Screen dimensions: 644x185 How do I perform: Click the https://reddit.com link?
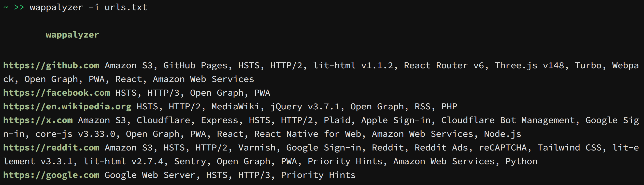pyautogui.click(x=51, y=148)
